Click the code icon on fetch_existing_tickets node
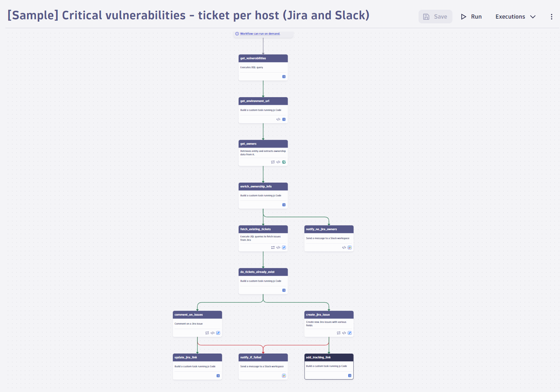Image resolution: width=560 pixels, height=392 pixels. point(278,247)
